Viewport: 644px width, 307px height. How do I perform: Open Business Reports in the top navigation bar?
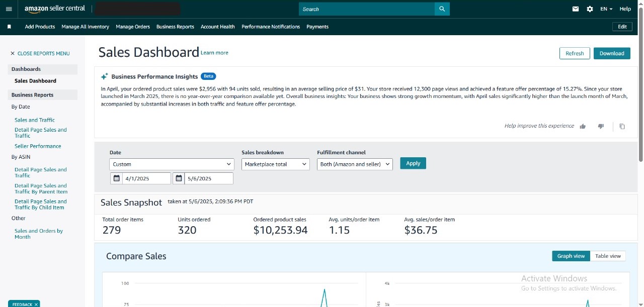175,27
